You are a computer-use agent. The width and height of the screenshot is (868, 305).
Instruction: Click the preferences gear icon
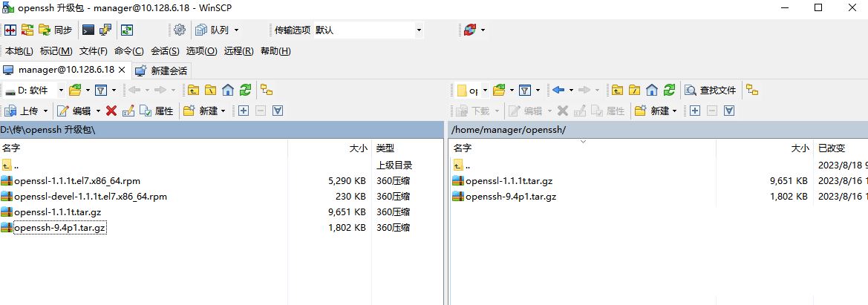pyautogui.click(x=179, y=30)
